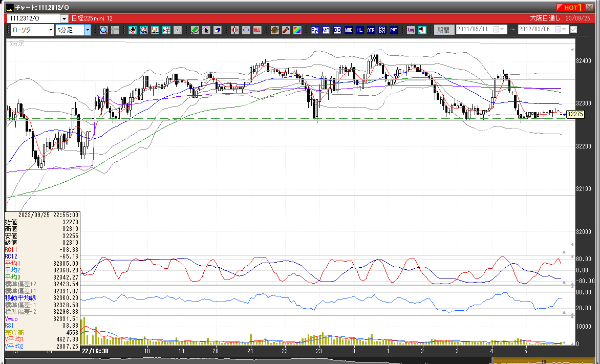Select the arrow pointer tool
600x364 pixels.
(x=206, y=30)
